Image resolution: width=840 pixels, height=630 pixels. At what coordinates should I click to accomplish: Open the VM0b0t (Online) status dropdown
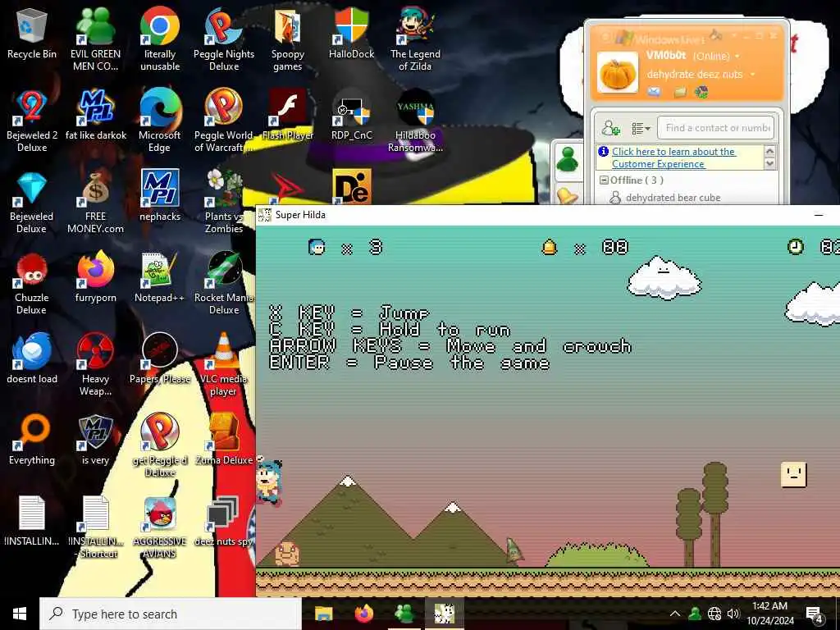click(737, 57)
